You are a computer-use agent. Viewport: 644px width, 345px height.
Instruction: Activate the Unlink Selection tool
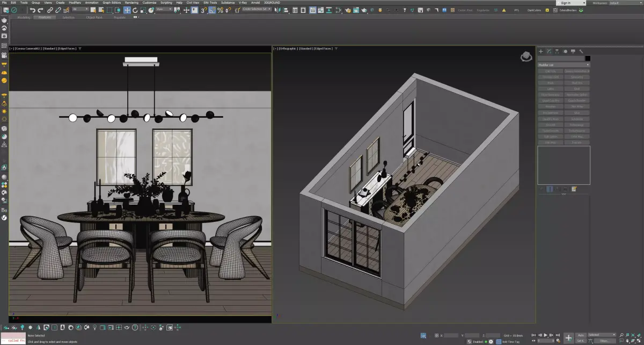pos(58,10)
